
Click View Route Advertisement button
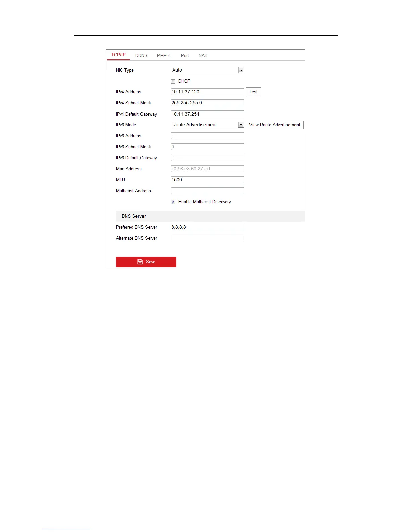[x=275, y=125]
